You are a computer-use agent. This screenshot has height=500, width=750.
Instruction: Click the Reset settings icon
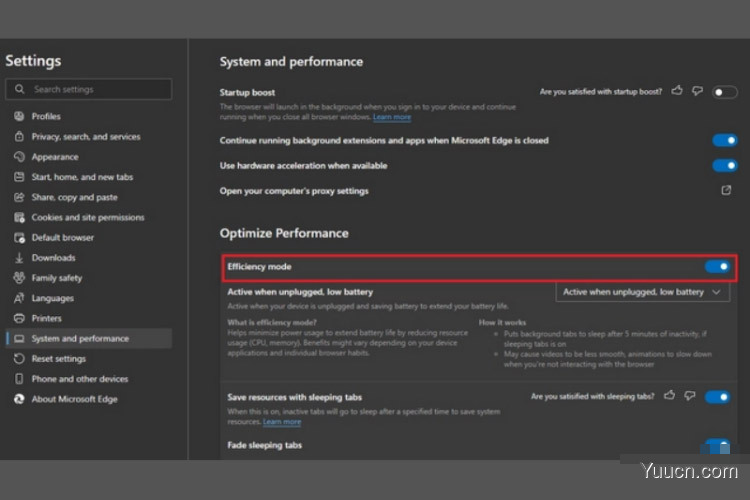[x=19, y=358]
